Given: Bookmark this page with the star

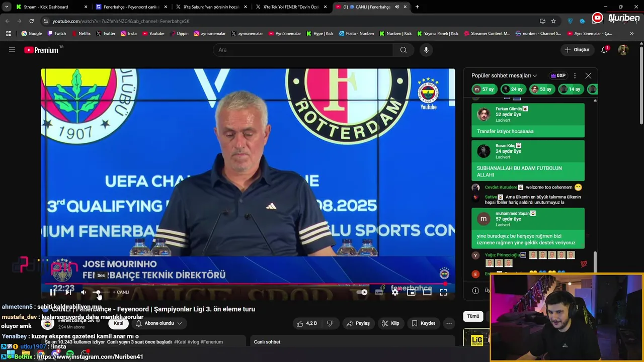Looking at the screenshot, I should coord(553,21).
